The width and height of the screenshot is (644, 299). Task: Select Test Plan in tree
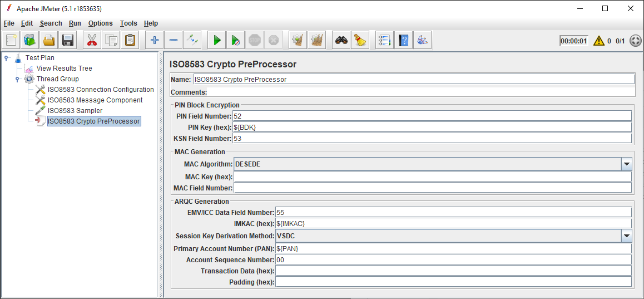[x=39, y=58]
